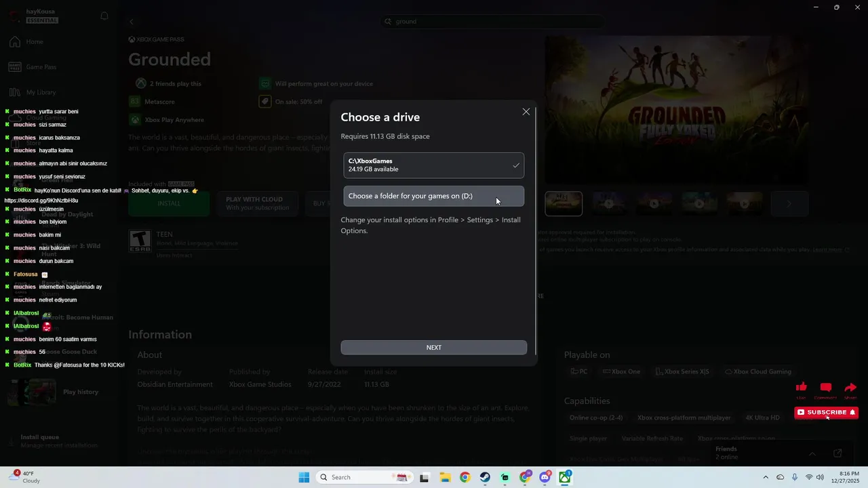Open the Xbox app taskbar icon
This screenshot has height=488, width=868.
(565, 477)
